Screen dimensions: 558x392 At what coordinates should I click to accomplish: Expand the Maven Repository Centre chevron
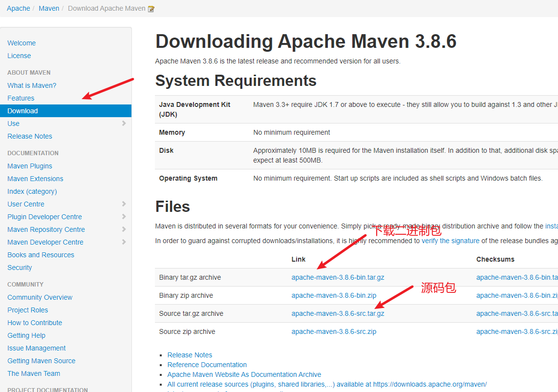[124, 229]
